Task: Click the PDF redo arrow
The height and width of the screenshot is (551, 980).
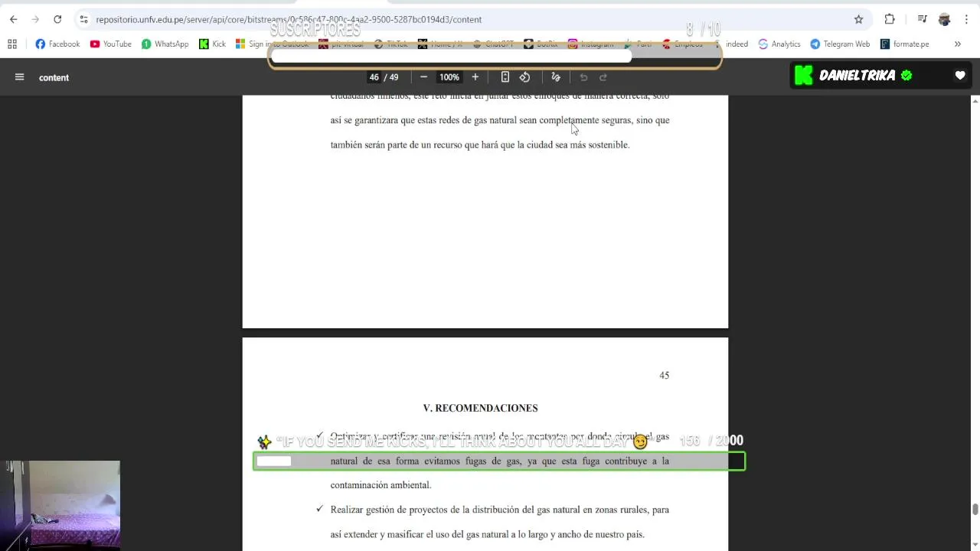Action: pos(603,77)
